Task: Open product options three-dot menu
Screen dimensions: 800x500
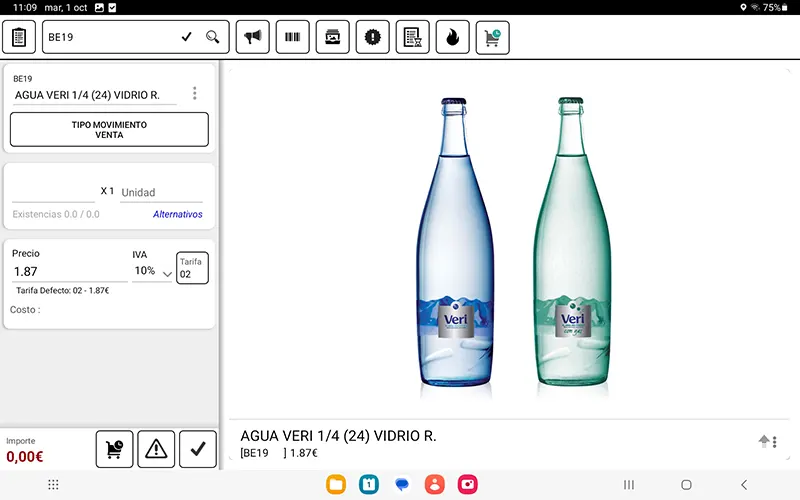Action: click(x=194, y=93)
